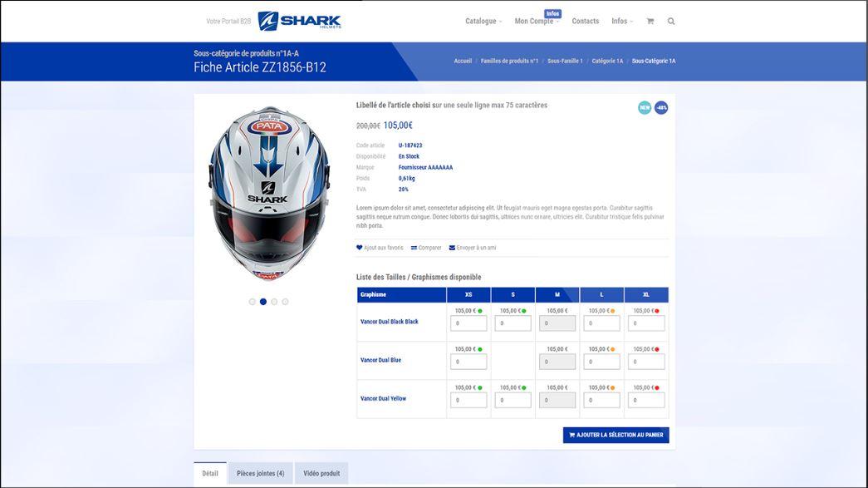This screenshot has height=488, width=868.
Task: Click the NEW badge icon
Action: coord(645,107)
